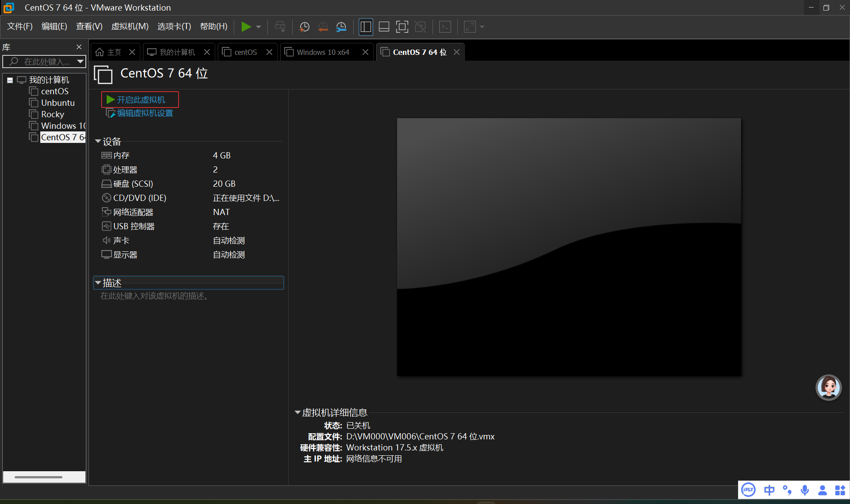Close the centOS tab
Image resolution: width=850 pixels, height=504 pixels.
point(269,52)
